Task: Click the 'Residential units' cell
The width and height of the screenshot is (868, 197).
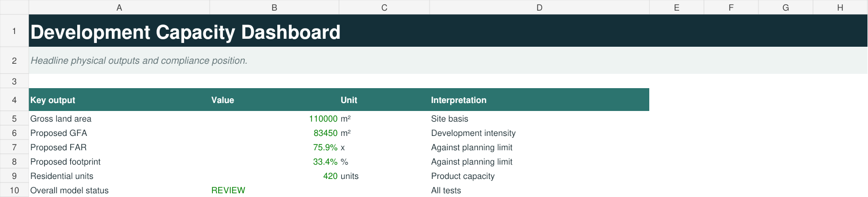Action: (x=119, y=176)
